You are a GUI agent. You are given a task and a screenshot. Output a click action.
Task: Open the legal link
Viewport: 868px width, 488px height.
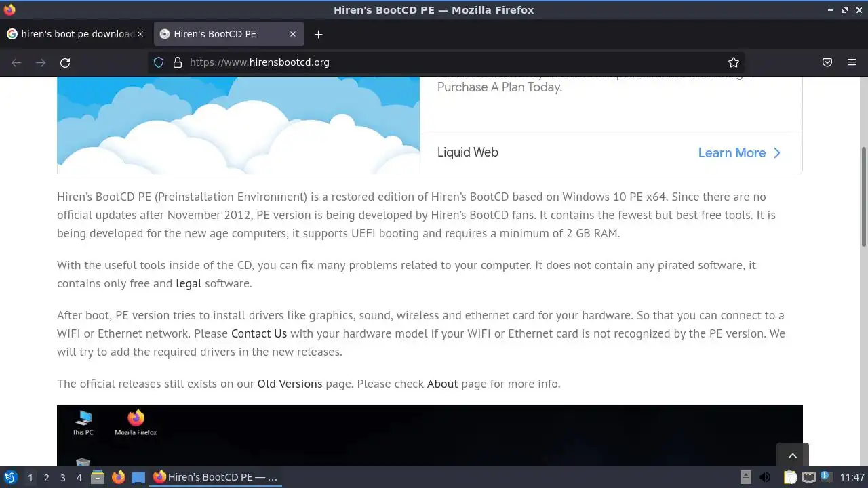pyautogui.click(x=189, y=283)
